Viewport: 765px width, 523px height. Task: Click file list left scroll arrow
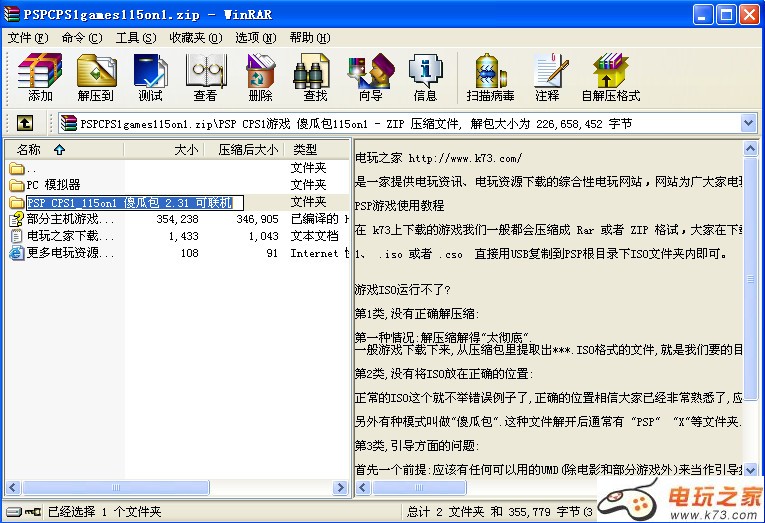coord(14,487)
